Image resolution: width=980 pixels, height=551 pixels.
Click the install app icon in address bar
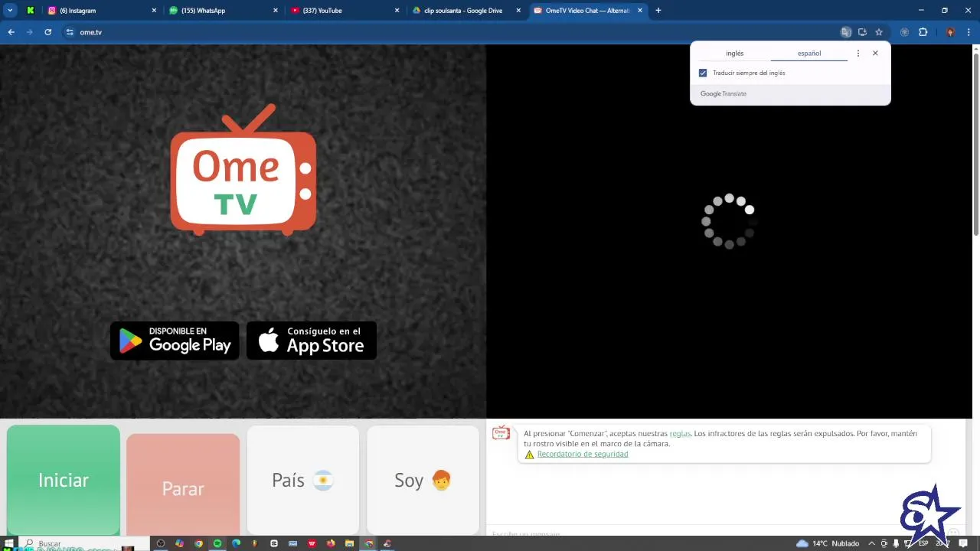(x=862, y=32)
